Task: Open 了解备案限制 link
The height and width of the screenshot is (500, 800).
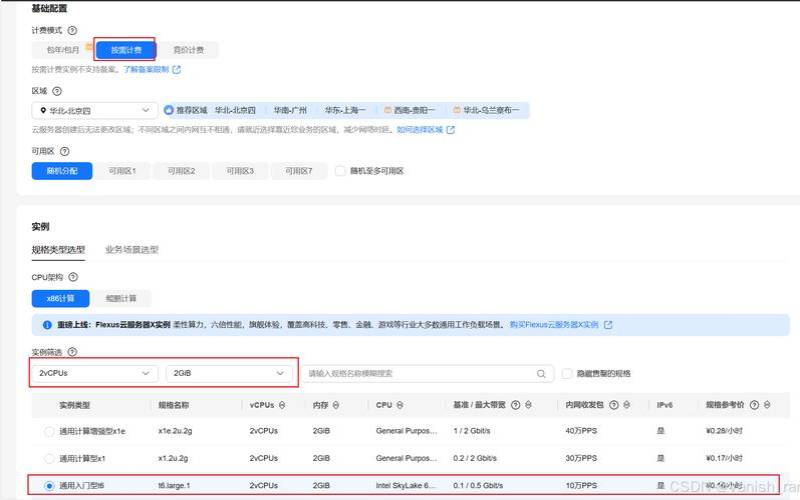Action: (x=146, y=69)
